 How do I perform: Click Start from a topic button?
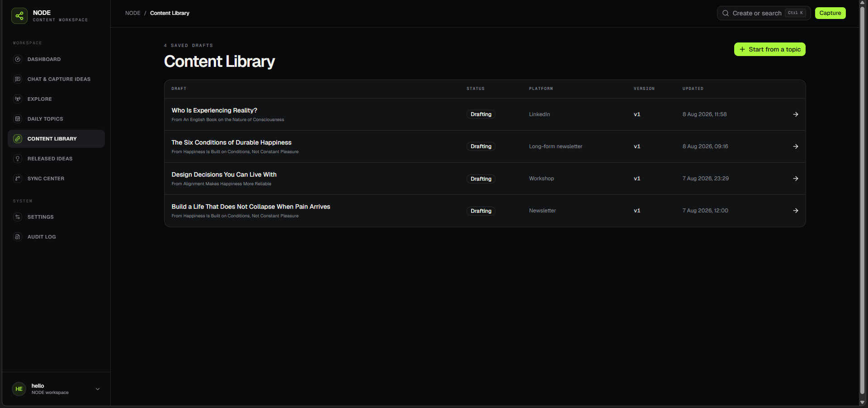769,49
